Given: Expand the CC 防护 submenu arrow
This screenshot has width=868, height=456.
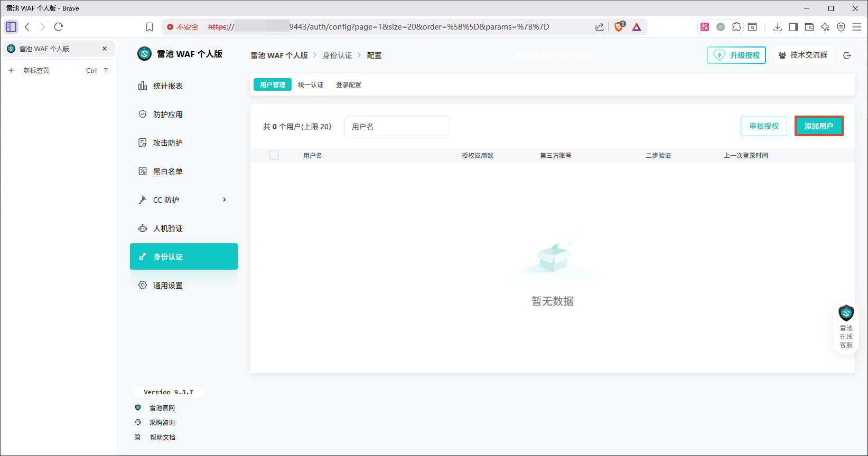Looking at the screenshot, I should 225,199.
